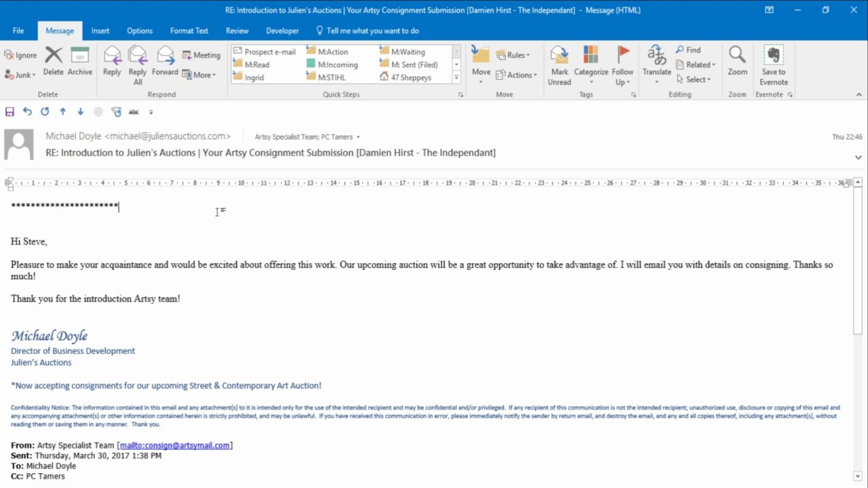The image size is (868, 488).
Task: Delete this message with the X icon
Action: 54,62
